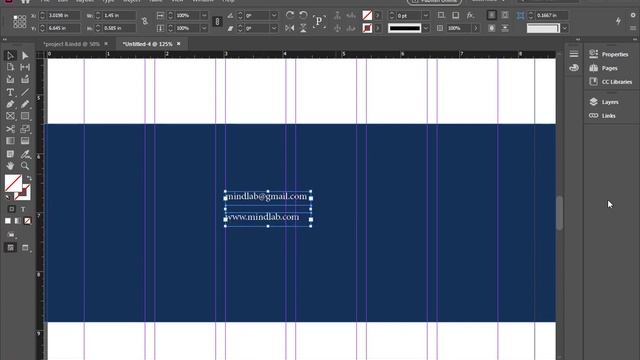Click the vertical scrollbar thumb
Viewport: 640px width, 360px height.
(x=559, y=213)
